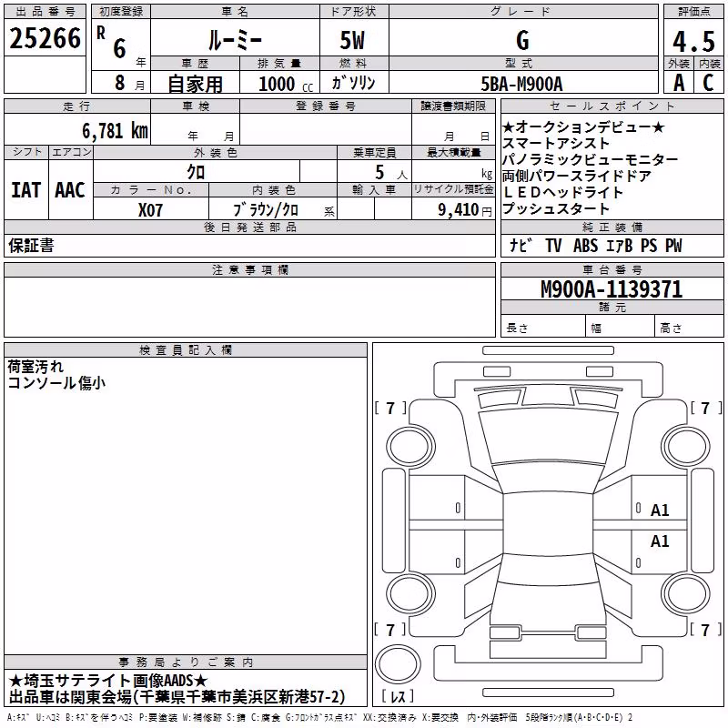Image resolution: width=728 pixels, height=728 pixels.
Task: Click the mileage 6,781 km
Action: pyautogui.click(x=115, y=131)
